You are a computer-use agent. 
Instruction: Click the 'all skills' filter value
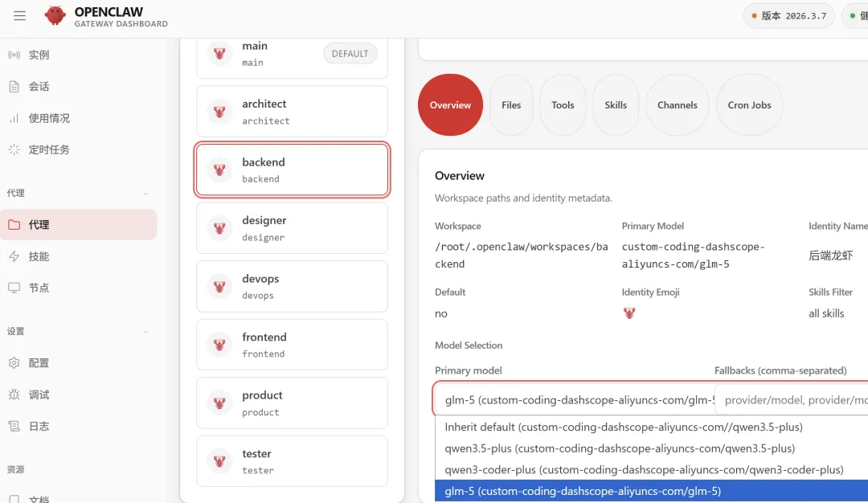826,313
